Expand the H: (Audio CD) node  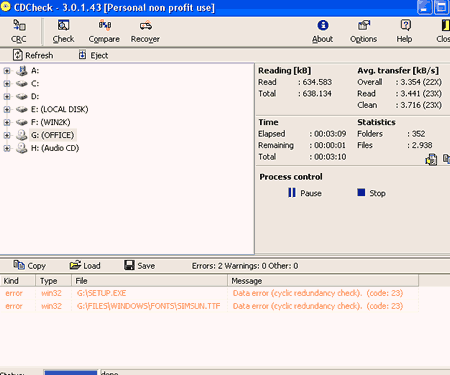7,148
